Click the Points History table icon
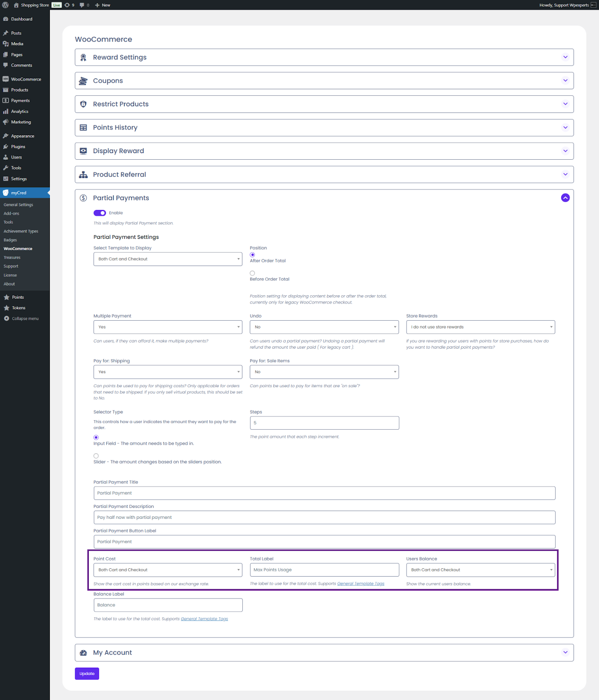The width and height of the screenshot is (599, 700). [x=83, y=128]
